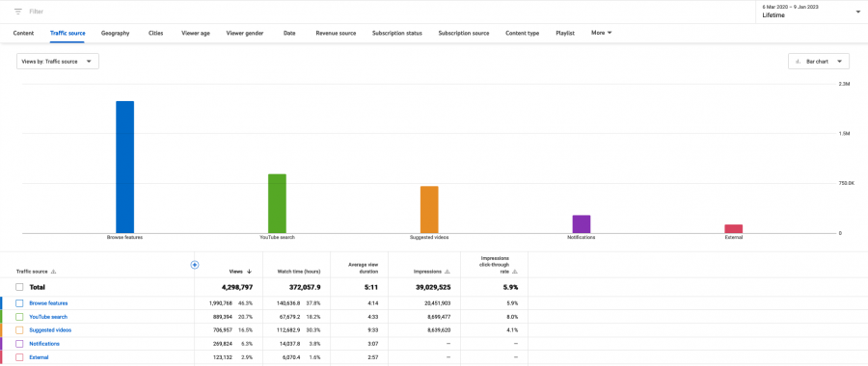868x366 pixels.
Task: Open the Bar chart type dropdown
Action: click(819, 62)
